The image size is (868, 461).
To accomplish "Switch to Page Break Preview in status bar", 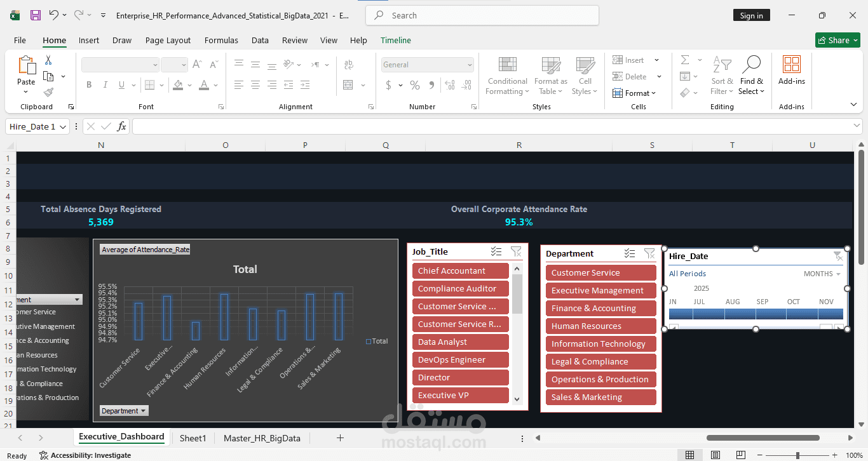I will (741, 455).
